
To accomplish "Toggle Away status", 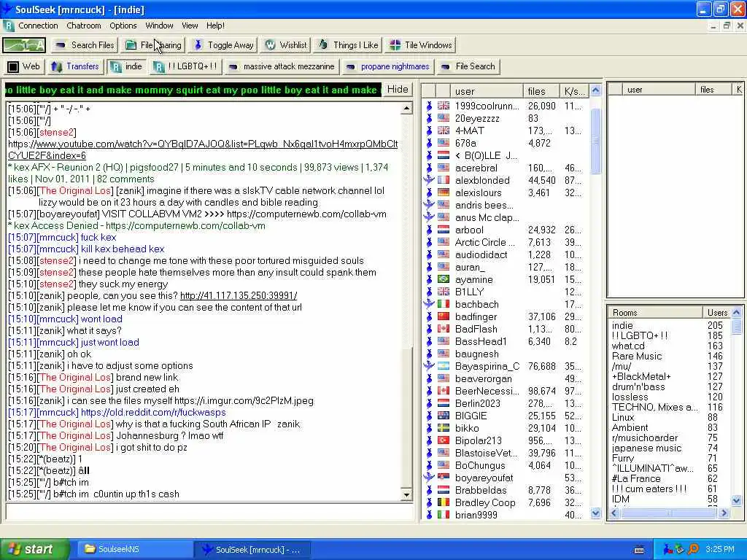I will [x=223, y=45].
